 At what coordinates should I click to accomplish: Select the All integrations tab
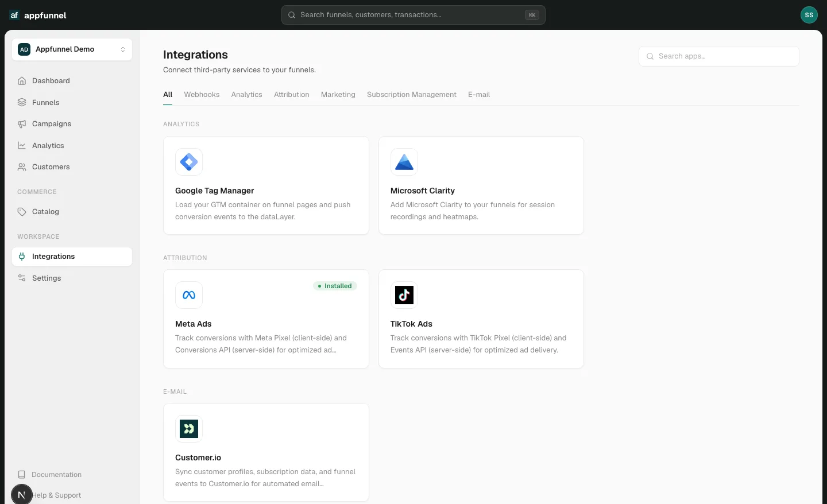168,95
